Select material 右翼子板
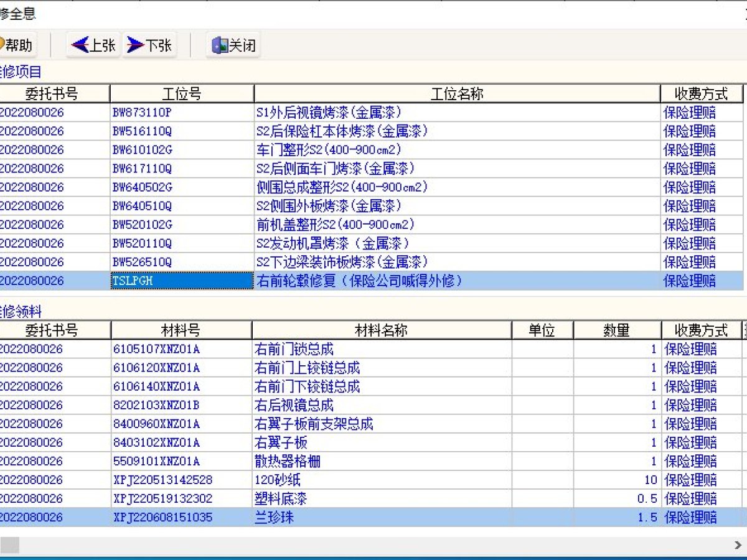 point(281,442)
